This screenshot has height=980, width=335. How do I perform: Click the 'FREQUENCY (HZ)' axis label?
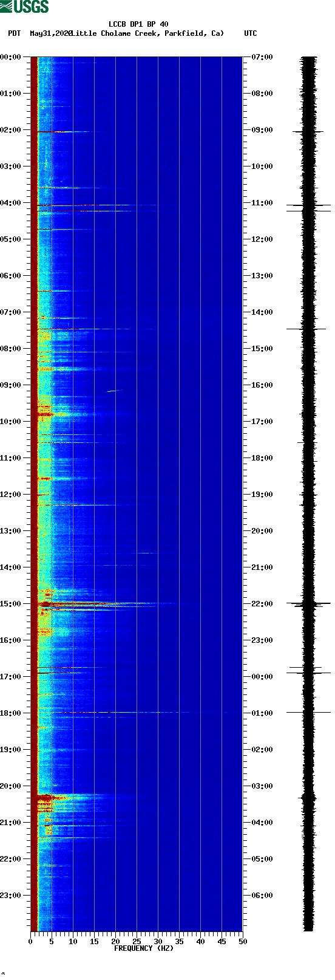pyautogui.click(x=143, y=948)
